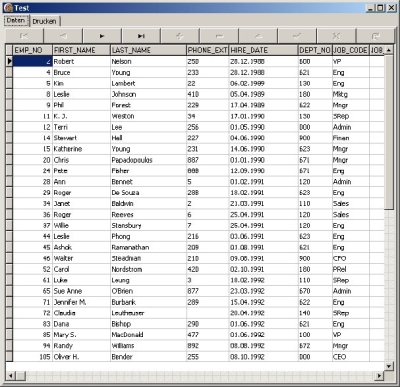
Task: Edit current record navigator button
Action: [x=258, y=36]
